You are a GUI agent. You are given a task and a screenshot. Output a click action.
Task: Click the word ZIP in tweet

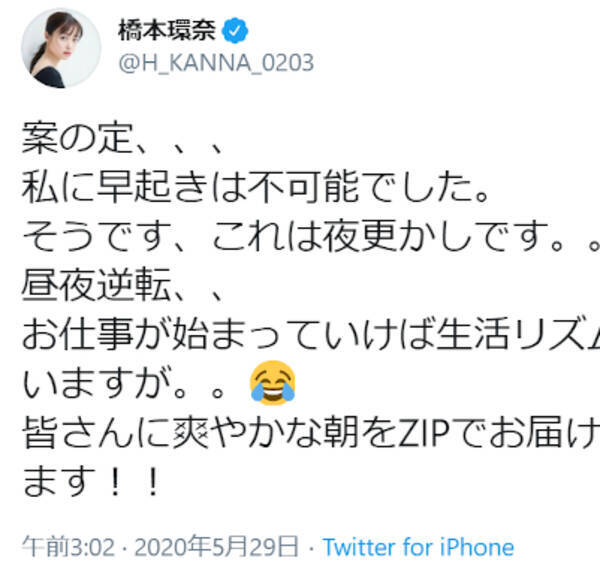pos(423,433)
